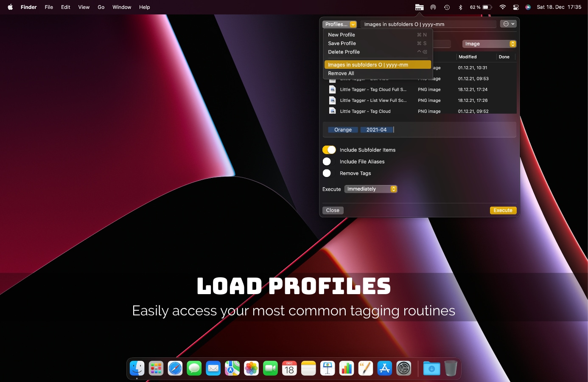Enable Include File Aliases
This screenshot has height=382, width=588.
(x=327, y=161)
